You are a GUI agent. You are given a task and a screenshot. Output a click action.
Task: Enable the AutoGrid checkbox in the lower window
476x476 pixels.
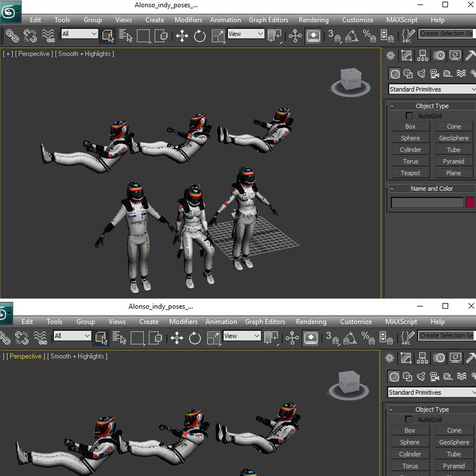(x=408, y=419)
